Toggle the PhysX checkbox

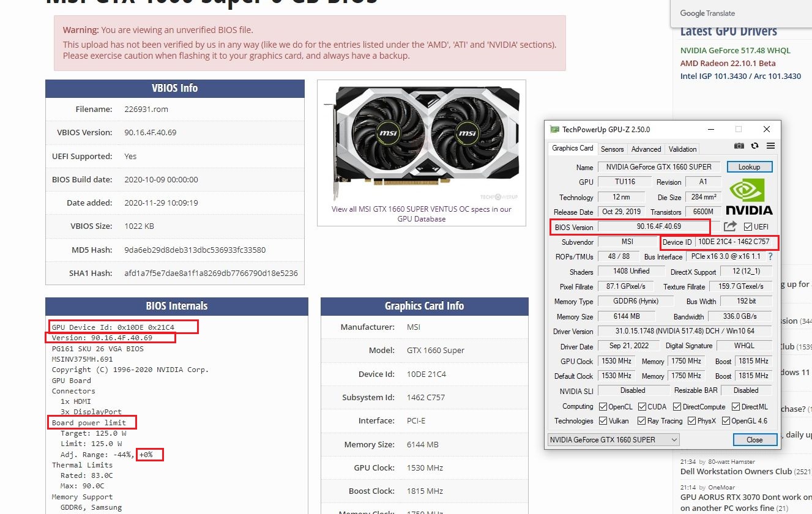[692, 421]
